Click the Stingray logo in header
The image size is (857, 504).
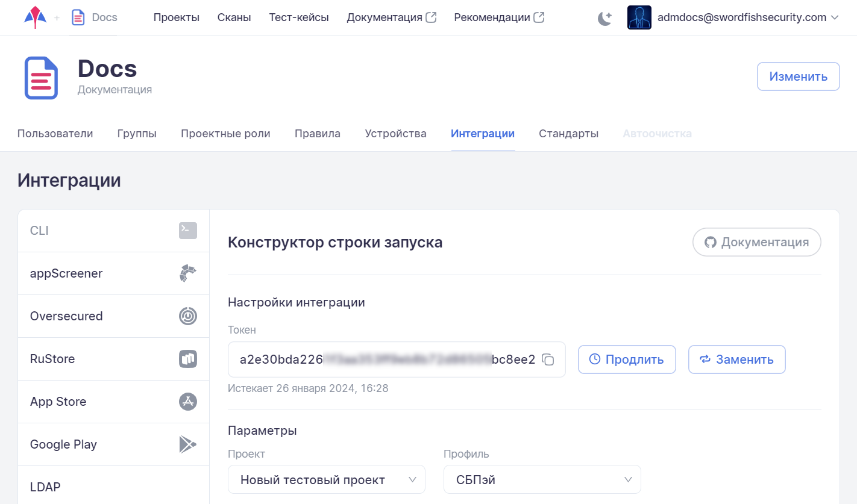(x=35, y=17)
